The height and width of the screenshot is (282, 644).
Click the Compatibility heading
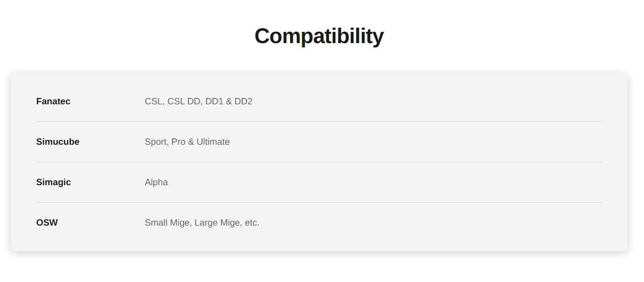[x=319, y=36]
